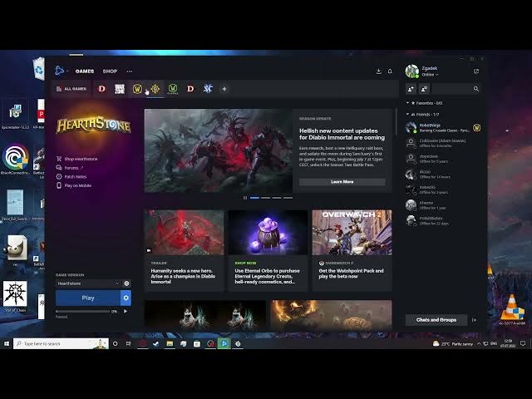Image resolution: width=532 pixels, height=399 pixels.
Task: Select the World of Warcraft icon
Action: pos(137,89)
